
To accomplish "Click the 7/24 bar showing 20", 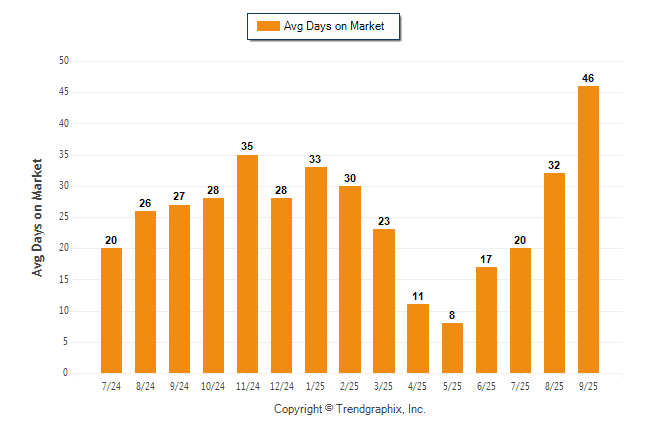I will (x=111, y=310).
